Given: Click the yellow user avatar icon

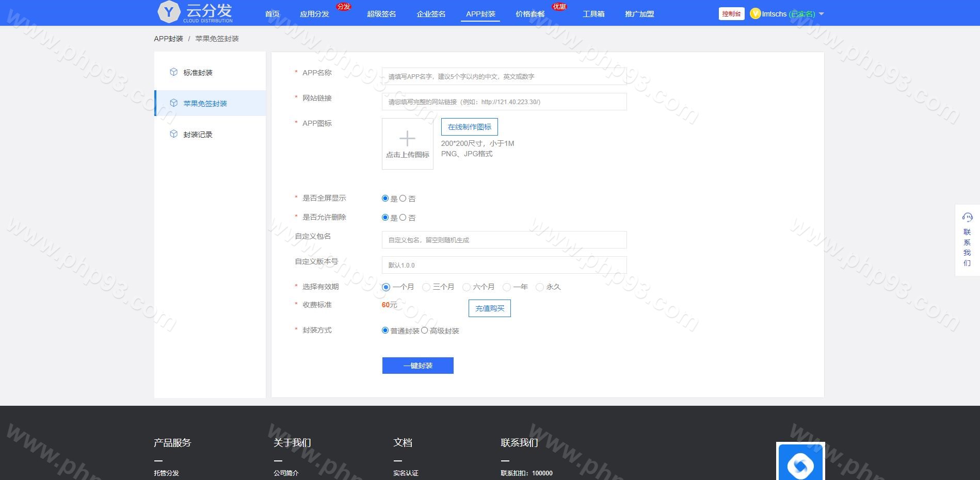Looking at the screenshot, I should [x=755, y=14].
